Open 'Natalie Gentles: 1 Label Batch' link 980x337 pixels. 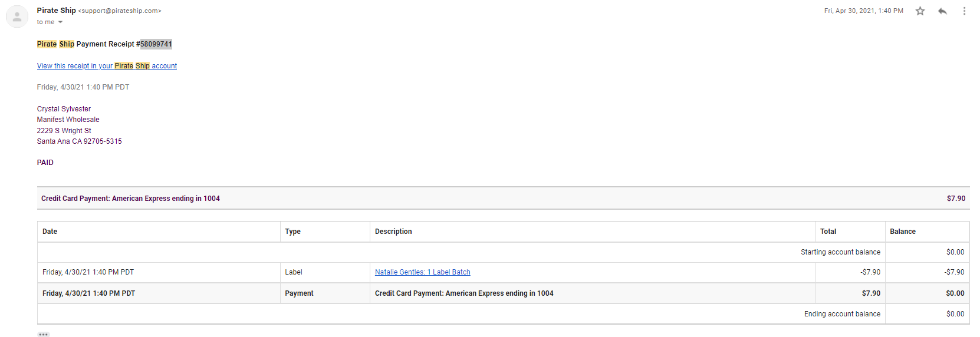423,272
